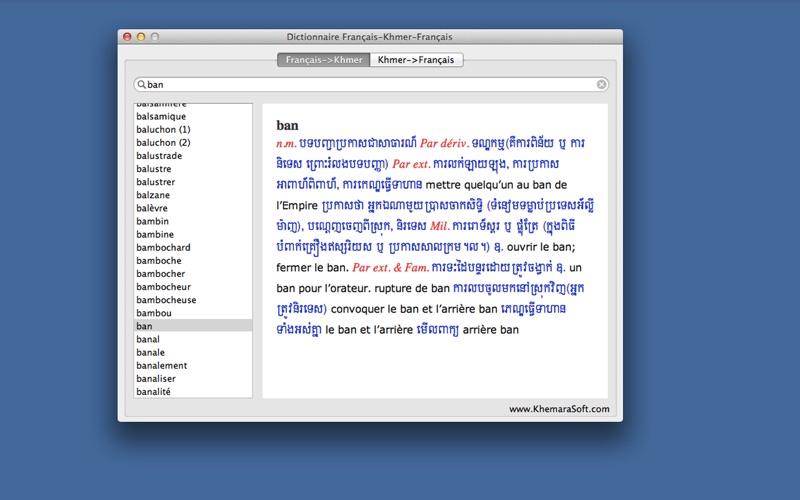
Task: Select the highlighted 'ban' list entry
Action: click(x=193, y=326)
